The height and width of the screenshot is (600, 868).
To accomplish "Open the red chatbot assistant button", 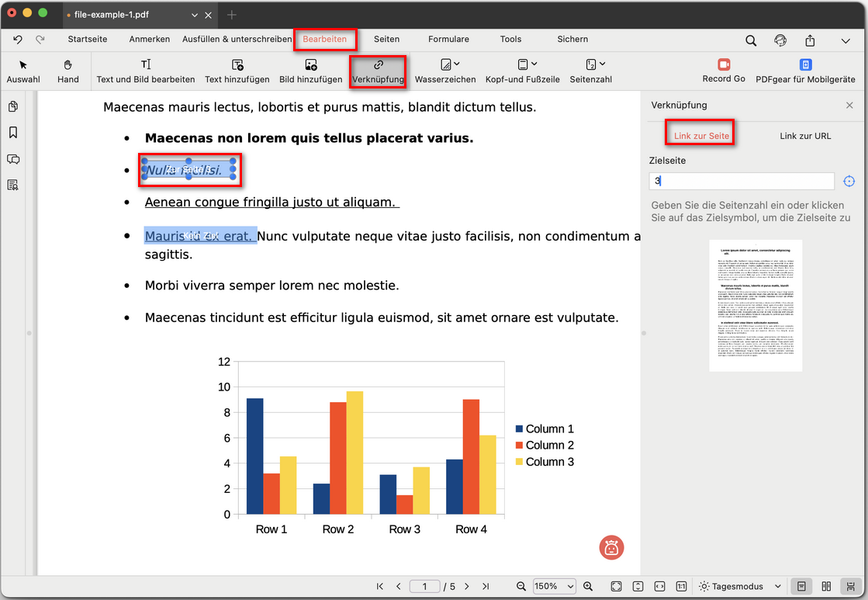I will pos(611,547).
